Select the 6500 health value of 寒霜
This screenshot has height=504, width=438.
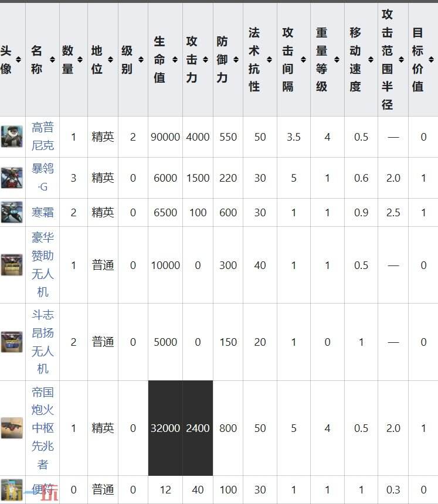point(165,213)
